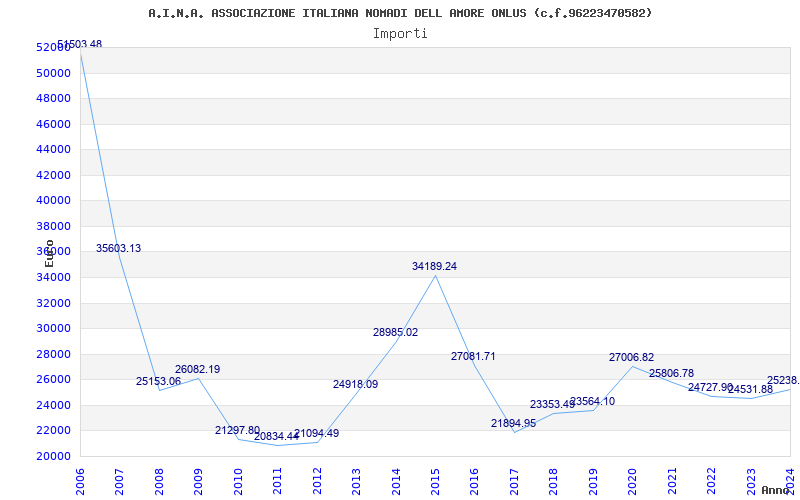Select the x-axis year 2017
The width and height of the screenshot is (800, 500).
tap(514, 481)
